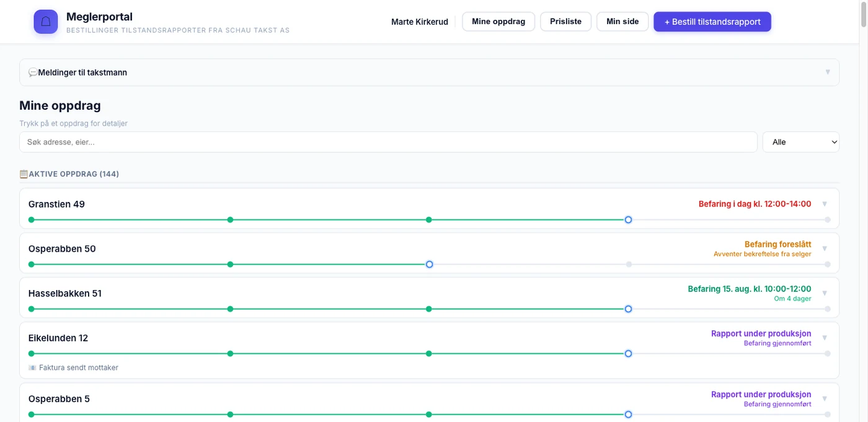Click the Om 4 dager label
This screenshot has width=868, height=422.
pos(792,299)
